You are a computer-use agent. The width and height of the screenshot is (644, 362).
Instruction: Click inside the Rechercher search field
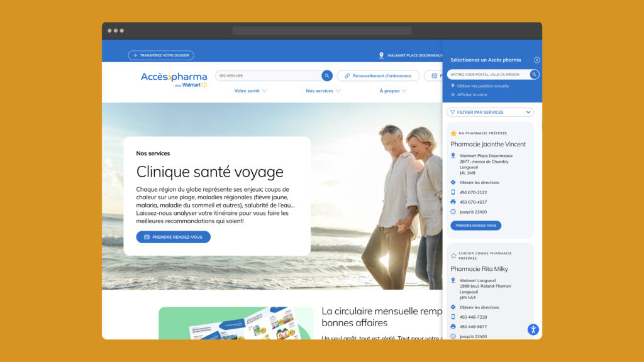(269, 75)
